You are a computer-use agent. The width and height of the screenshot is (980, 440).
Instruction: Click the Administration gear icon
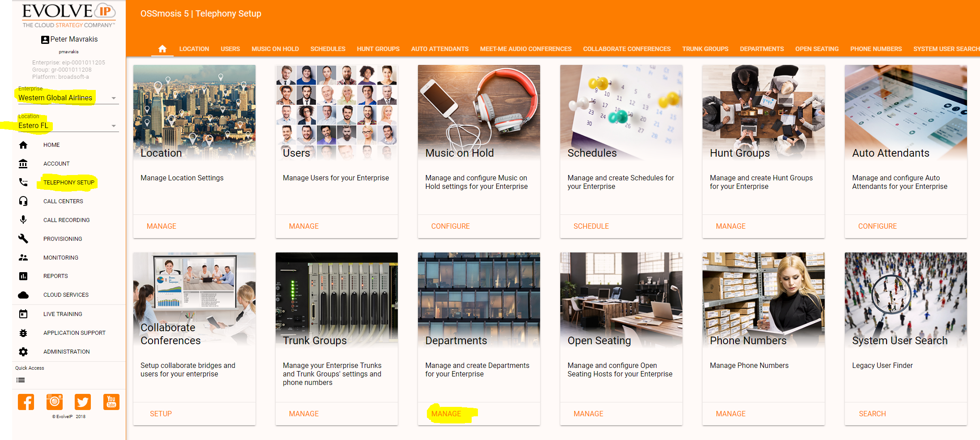tap(23, 352)
